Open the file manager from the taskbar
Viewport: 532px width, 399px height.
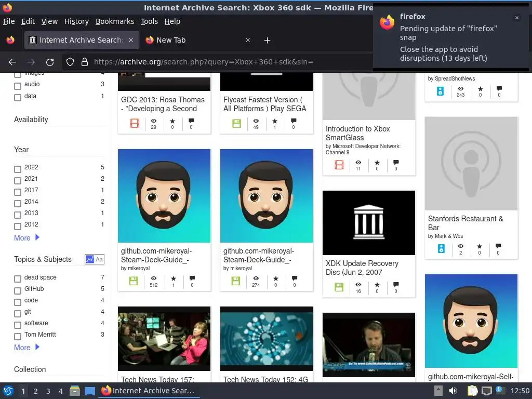pos(75,391)
